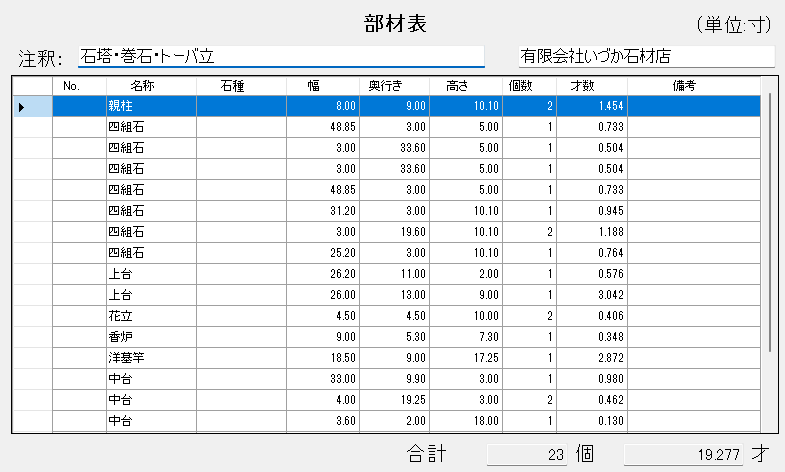Click the 才数 value 1.188
The height and width of the screenshot is (472, 785).
(592, 232)
